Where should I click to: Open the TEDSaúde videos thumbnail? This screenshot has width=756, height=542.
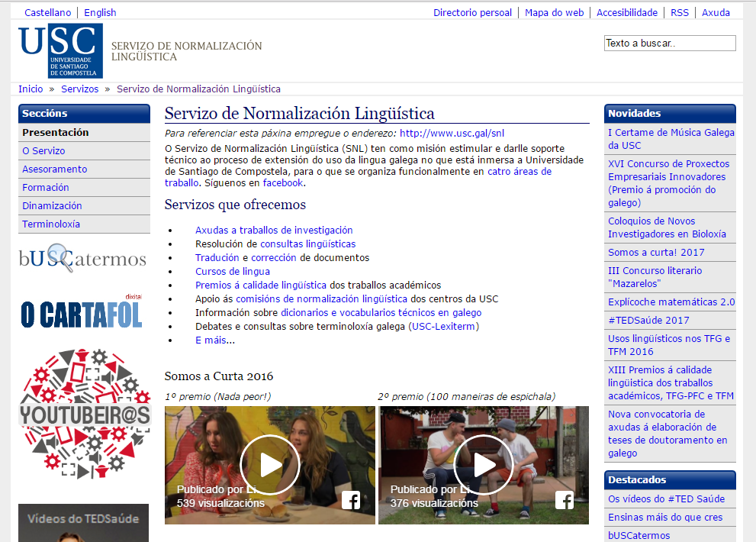[x=84, y=523]
